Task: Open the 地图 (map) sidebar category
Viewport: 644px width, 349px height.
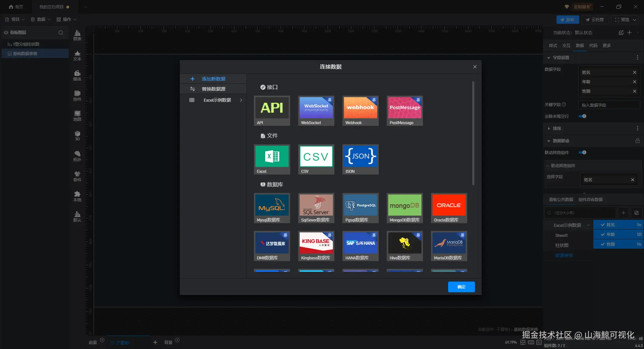Action: click(x=77, y=116)
